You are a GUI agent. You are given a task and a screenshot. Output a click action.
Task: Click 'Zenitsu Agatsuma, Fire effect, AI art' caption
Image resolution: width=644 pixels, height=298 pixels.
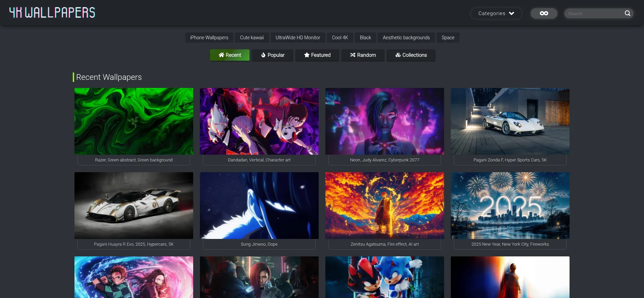point(385,244)
